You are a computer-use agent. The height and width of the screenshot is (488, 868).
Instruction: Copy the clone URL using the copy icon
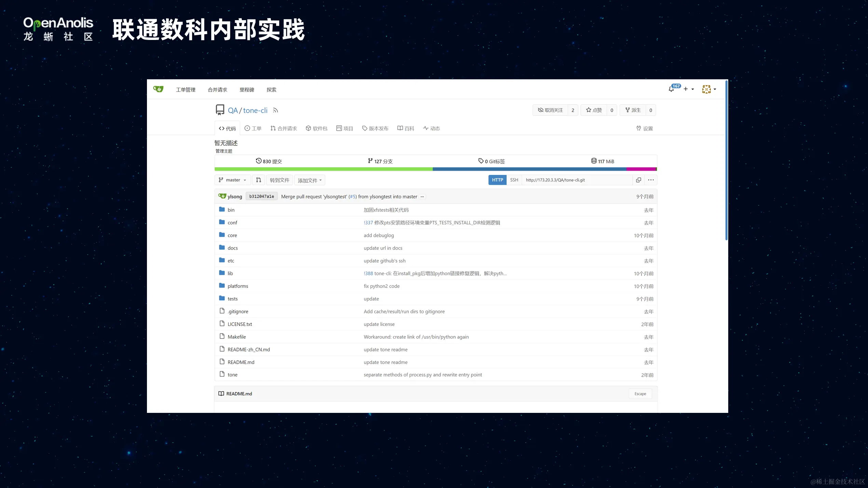coord(638,180)
